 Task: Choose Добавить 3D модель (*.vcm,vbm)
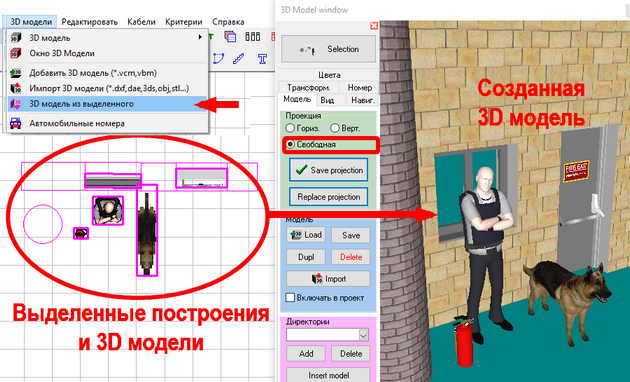(107, 73)
